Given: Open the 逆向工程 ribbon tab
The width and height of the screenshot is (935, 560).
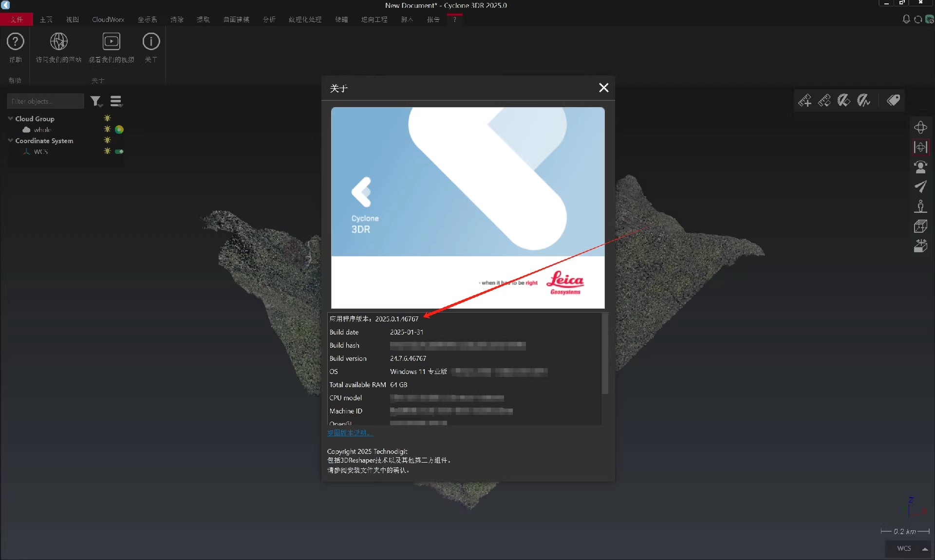Looking at the screenshot, I should tap(374, 19).
